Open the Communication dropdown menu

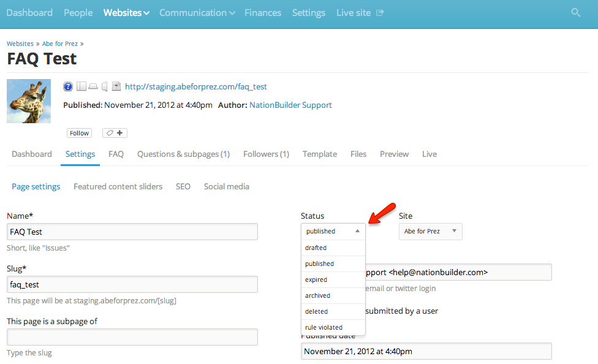point(197,13)
